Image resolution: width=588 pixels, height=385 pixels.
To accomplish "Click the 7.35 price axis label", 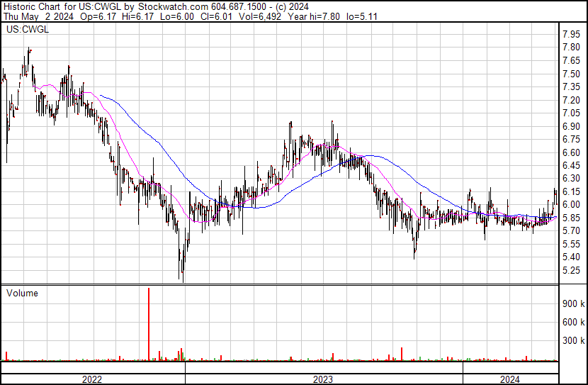I will 572,87.
